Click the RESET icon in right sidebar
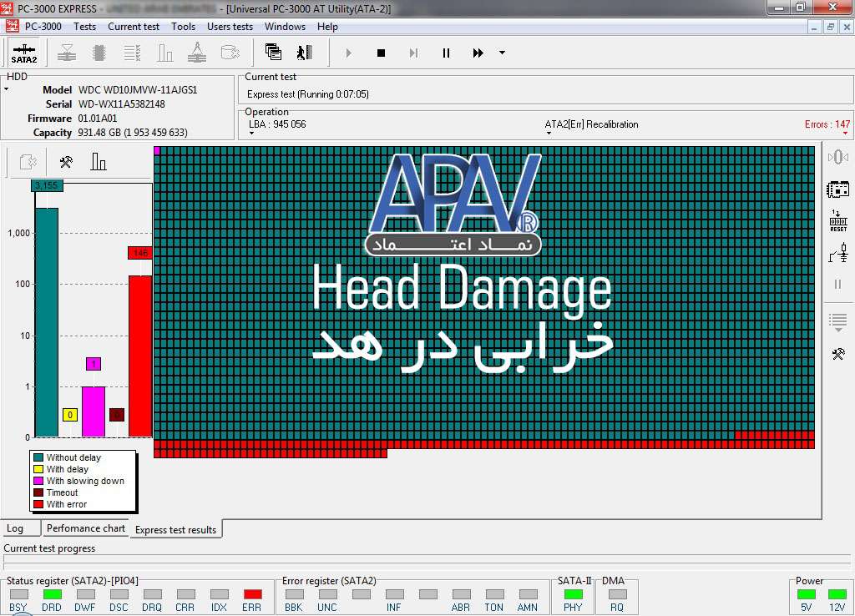 838,221
